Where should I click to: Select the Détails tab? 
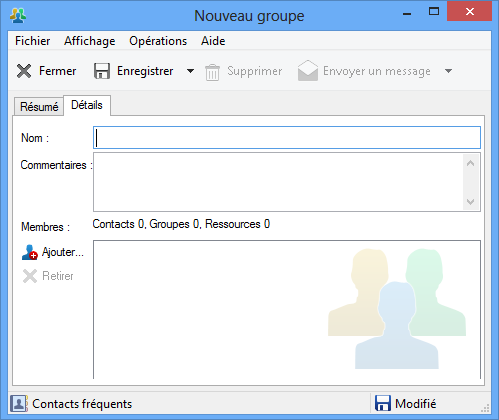pos(87,105)
